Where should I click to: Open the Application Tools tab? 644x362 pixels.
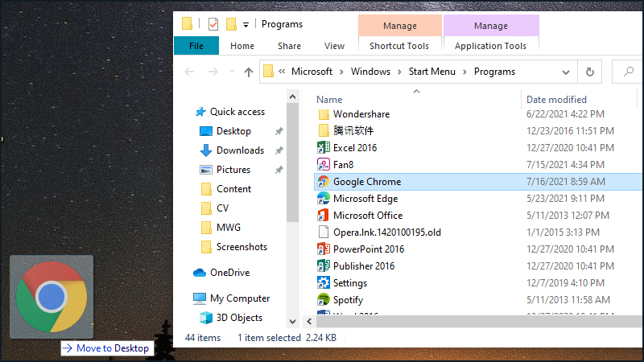pos(490,46)
